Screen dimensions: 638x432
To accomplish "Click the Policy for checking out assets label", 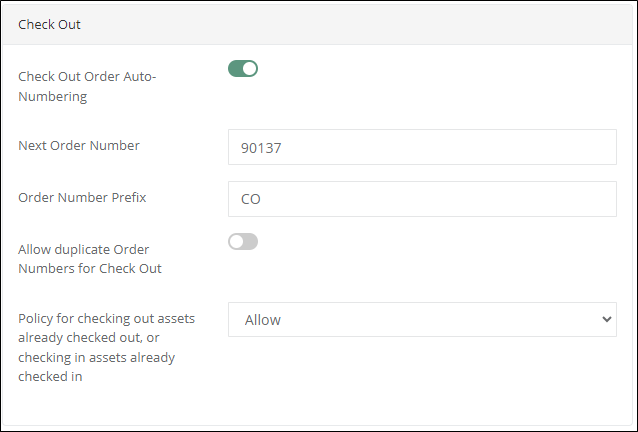I will click(107, 347).
